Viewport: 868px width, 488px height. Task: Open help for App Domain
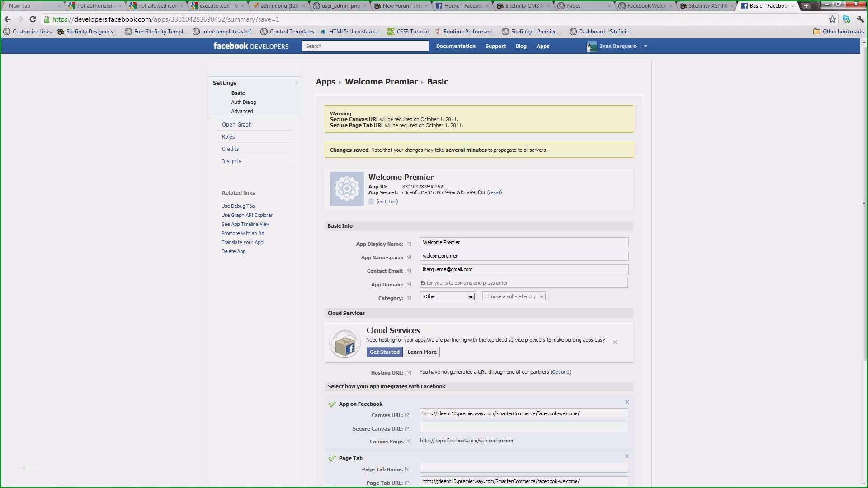click(408, 284)
